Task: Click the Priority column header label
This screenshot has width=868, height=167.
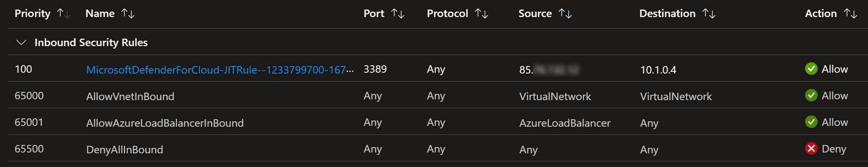Action: (x=32, y=14)
